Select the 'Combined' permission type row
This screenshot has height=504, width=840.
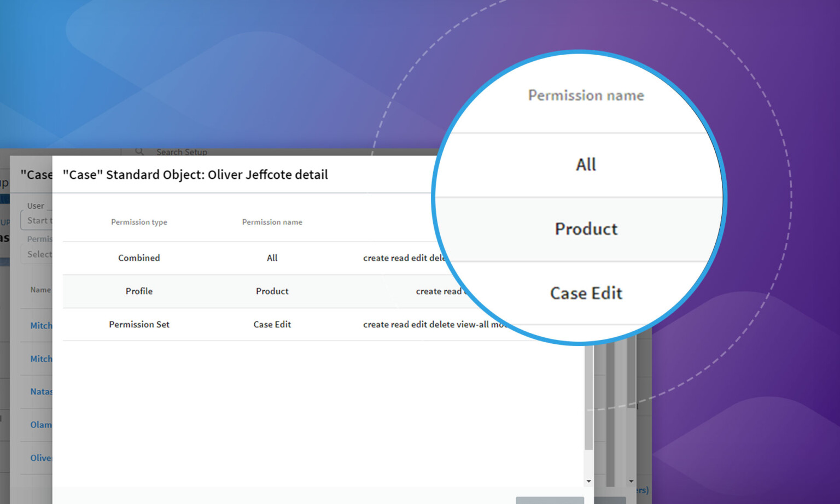coord(139,257)
